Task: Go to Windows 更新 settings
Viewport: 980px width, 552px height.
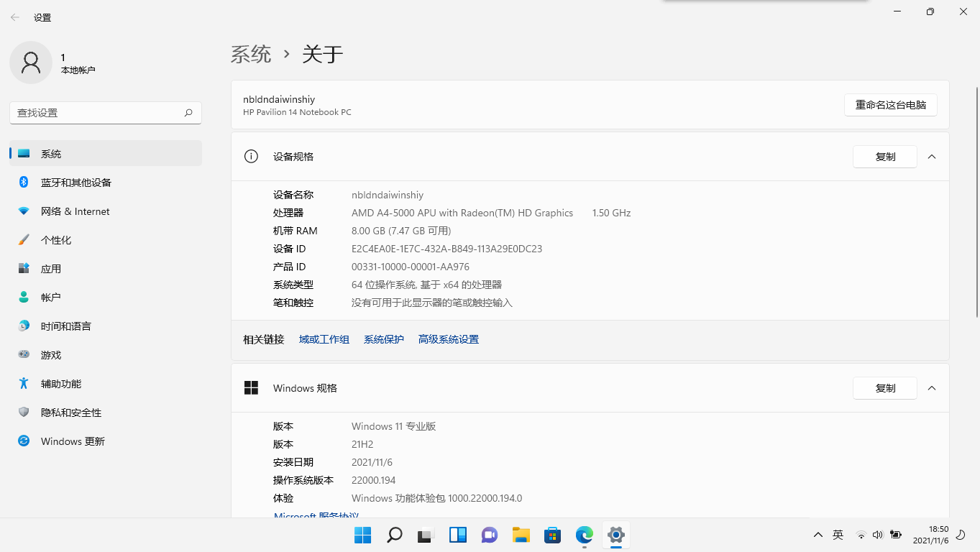Action: [106, 441]
